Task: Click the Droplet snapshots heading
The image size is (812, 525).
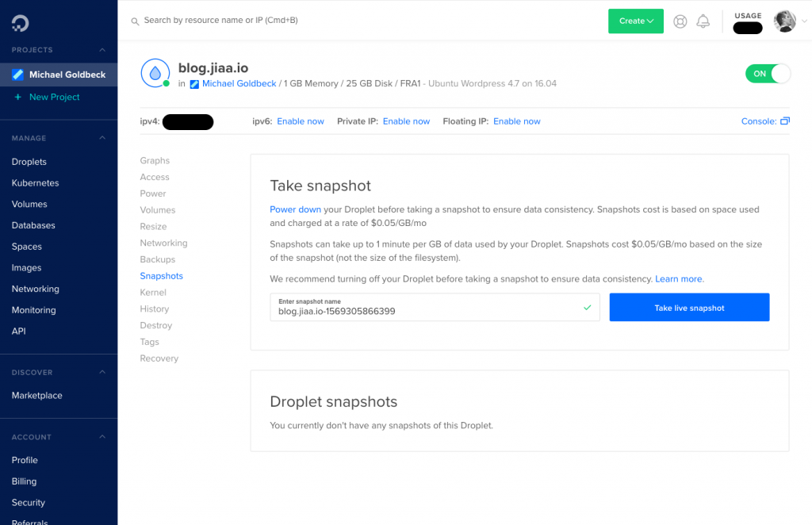Action: coord(334,402)
